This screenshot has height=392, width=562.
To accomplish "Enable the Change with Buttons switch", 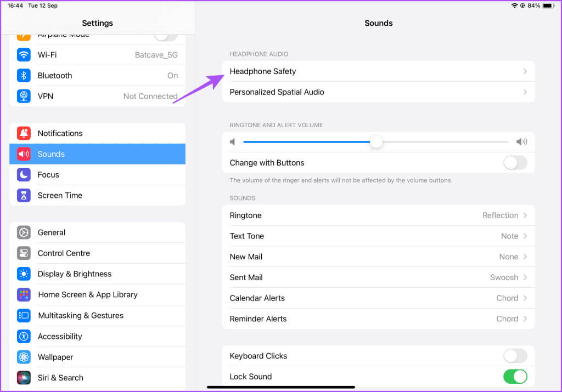I will 515,163.
